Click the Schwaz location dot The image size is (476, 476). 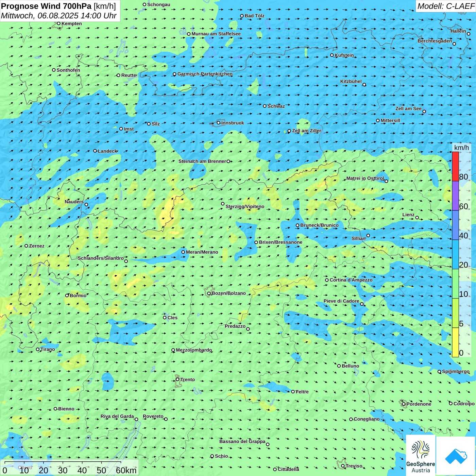coord(265,106)
